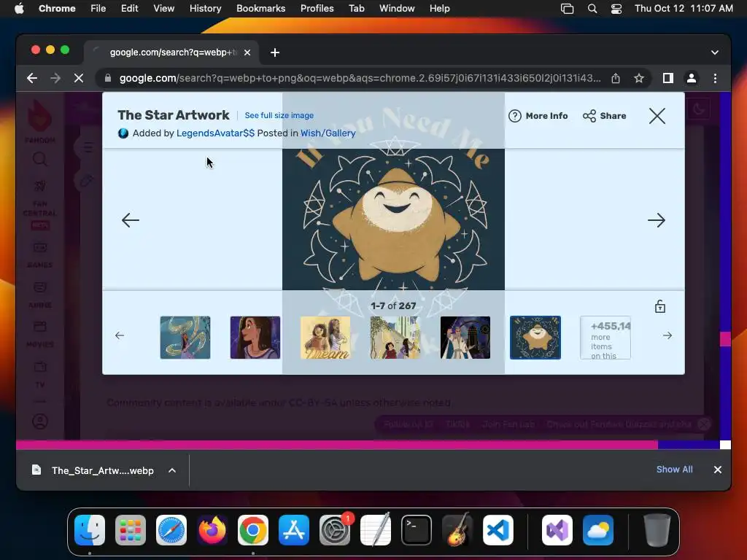Open Visual Studio Code from Dock

point(498,530)
